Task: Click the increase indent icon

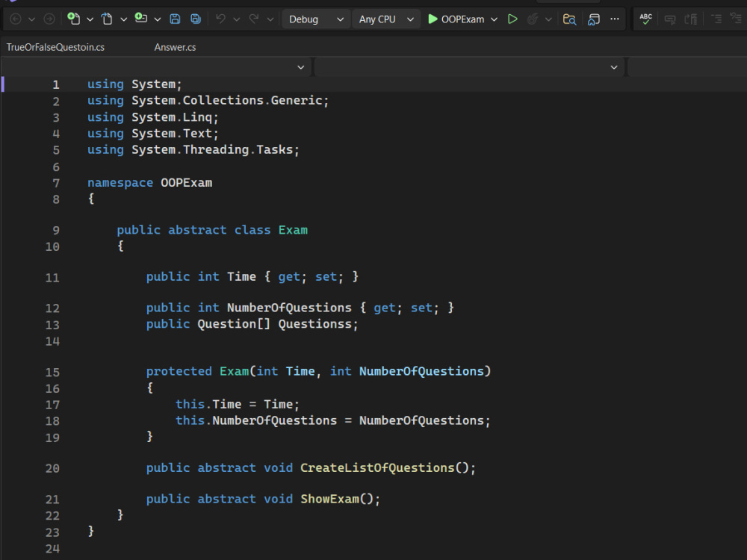Action: [736, 19]
